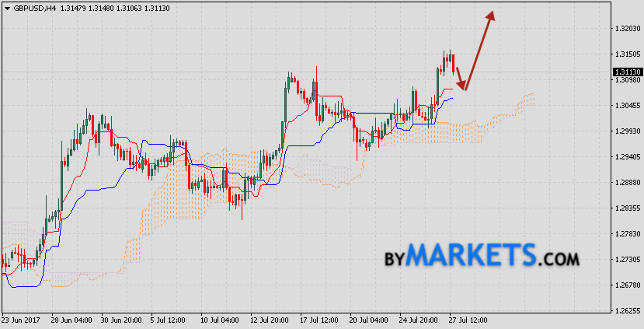Select the 5 Jul 12:00 time label
This screenshot has height=329, width=644.
click(167, 320)
